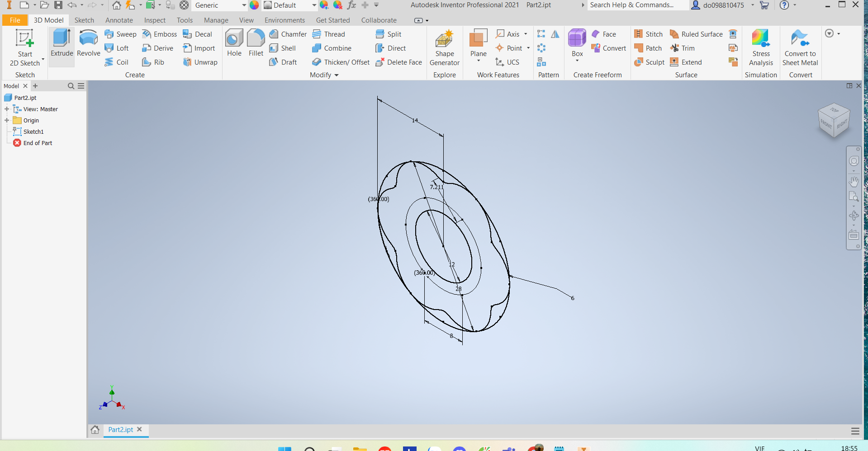The image size is (868, 451).
Task: Open the Default appearance dropdown
Action: pyautogui.click(x=314, y=5)
